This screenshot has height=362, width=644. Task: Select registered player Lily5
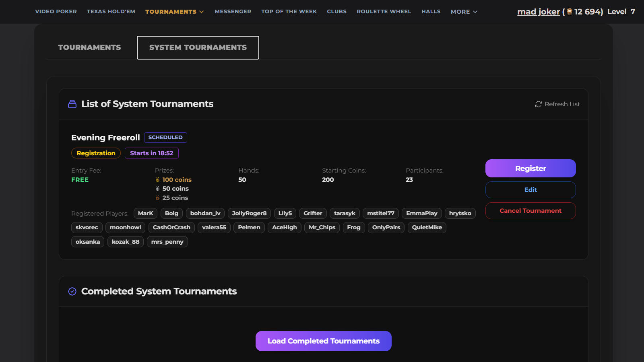click(x=285, y=213)
